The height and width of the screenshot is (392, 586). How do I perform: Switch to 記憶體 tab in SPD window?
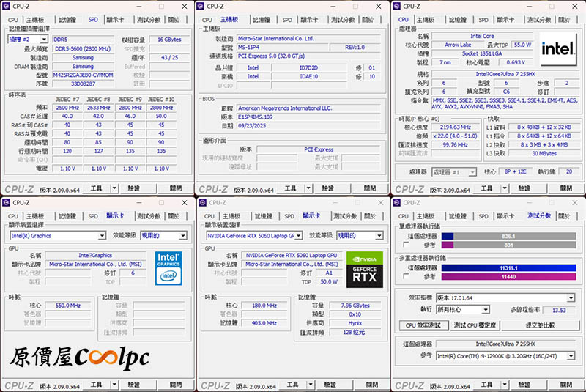(67, 21)
